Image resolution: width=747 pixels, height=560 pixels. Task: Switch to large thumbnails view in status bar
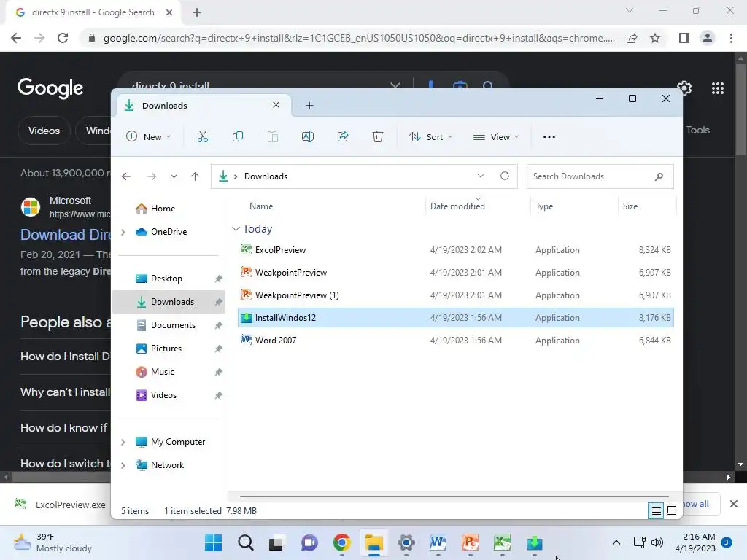[x=672, y=511]
